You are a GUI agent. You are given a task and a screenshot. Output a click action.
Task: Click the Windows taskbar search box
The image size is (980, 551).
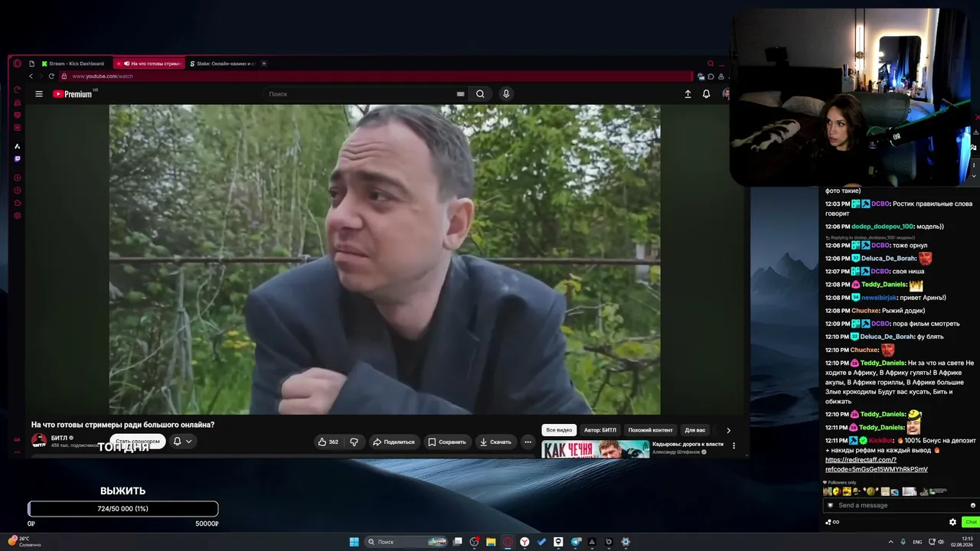407,542
